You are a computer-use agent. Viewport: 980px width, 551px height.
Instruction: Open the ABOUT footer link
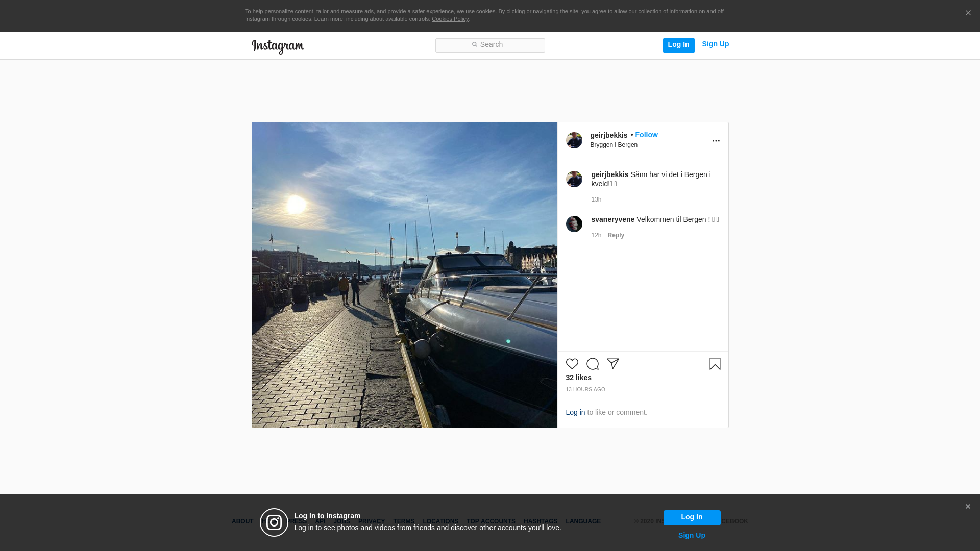[242, 521]
